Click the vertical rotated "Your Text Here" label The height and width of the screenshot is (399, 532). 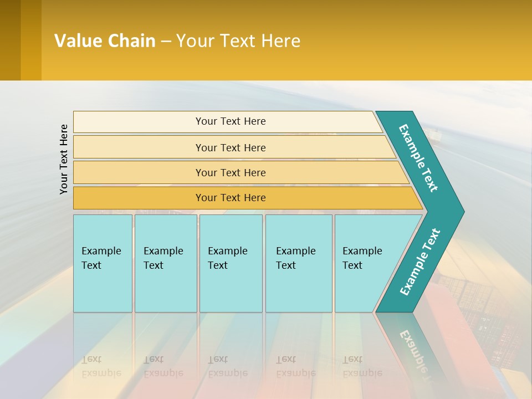pos(64,159)
